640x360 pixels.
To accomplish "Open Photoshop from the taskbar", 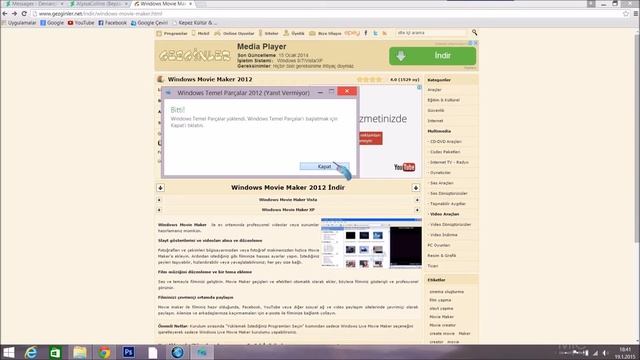I will tap(128, 352).
